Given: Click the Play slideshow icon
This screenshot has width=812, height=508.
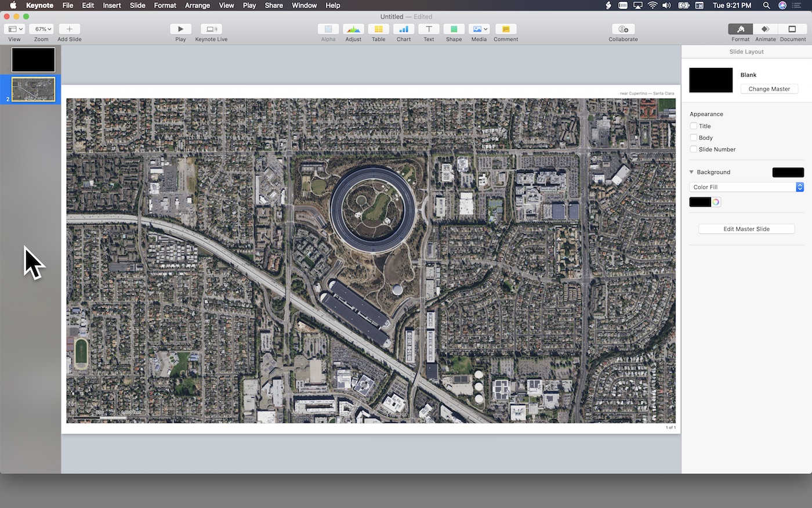Looking at the screenshot, I should point(180,29).
